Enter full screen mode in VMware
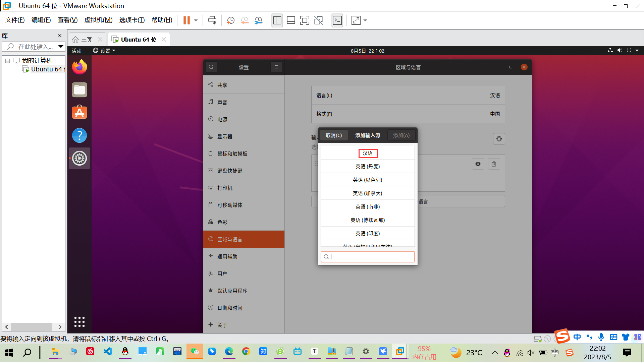Viewport: 644px width, 362px height. (305, 20)
